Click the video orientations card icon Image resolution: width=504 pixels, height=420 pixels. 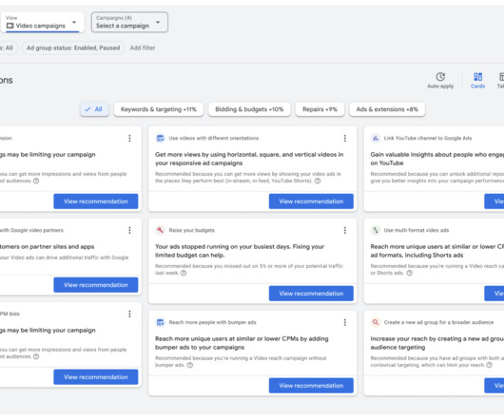click(160, 139)
